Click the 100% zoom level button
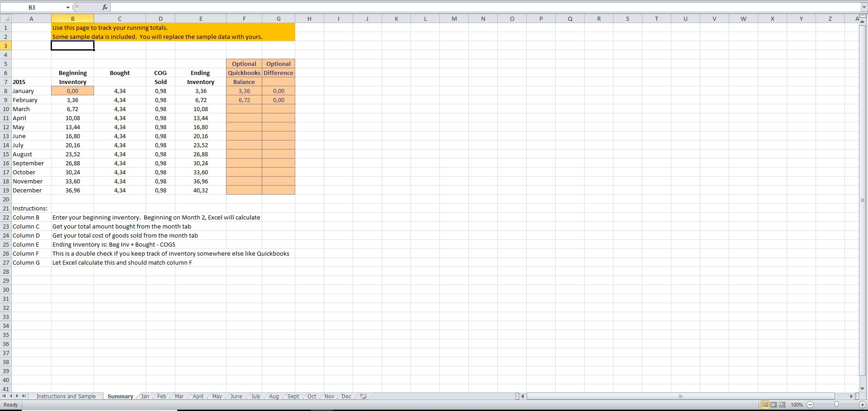 click(x=798, y=405)
